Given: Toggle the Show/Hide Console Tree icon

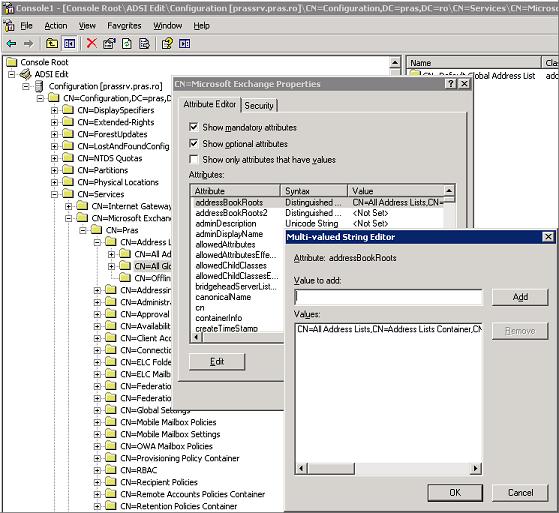Looking at the screenshot, I should click(x=69, y=43).
